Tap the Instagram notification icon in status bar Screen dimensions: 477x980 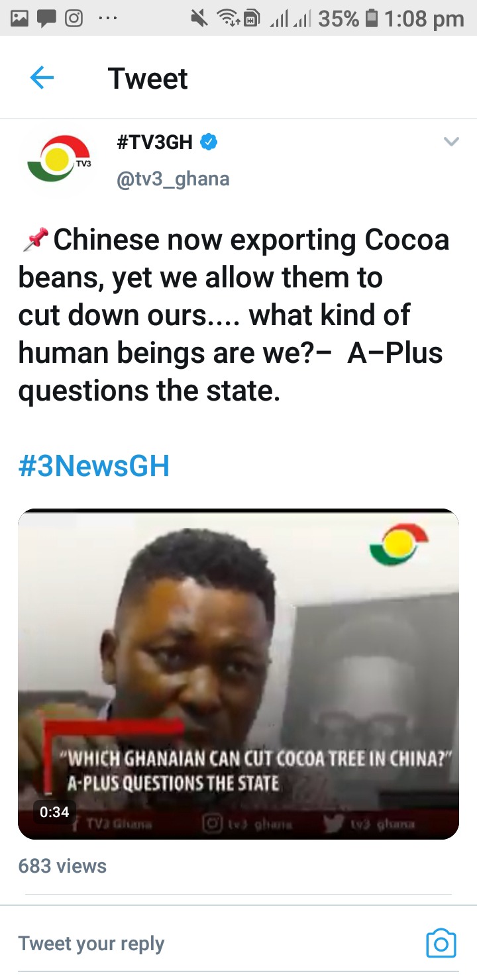(73, 19)
